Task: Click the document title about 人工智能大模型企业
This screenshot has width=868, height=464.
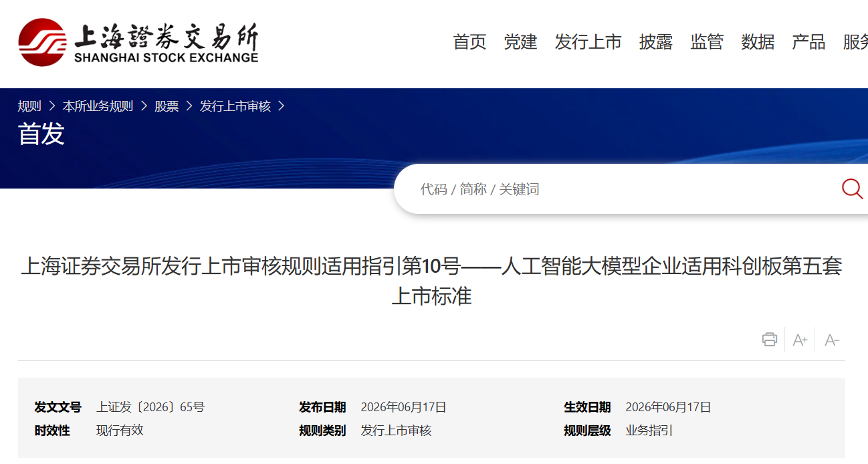Action: coord(431,281)
